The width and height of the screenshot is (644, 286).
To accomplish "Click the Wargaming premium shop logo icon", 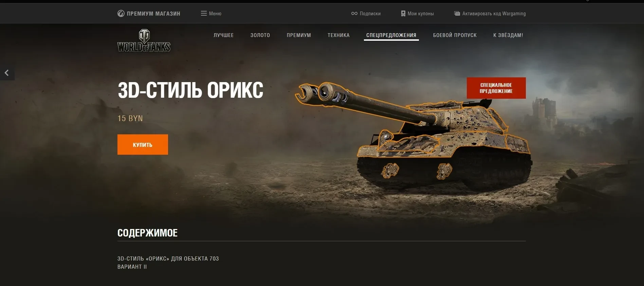I will tap(121, 14).
